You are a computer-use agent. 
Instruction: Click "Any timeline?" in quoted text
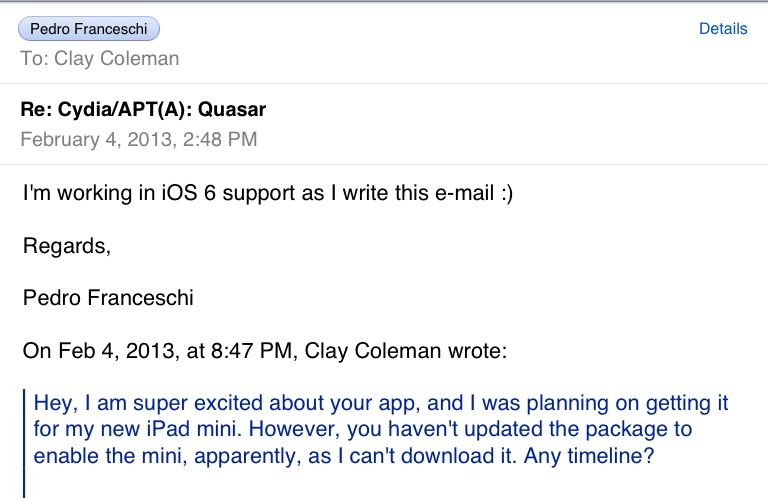[589, 456]
